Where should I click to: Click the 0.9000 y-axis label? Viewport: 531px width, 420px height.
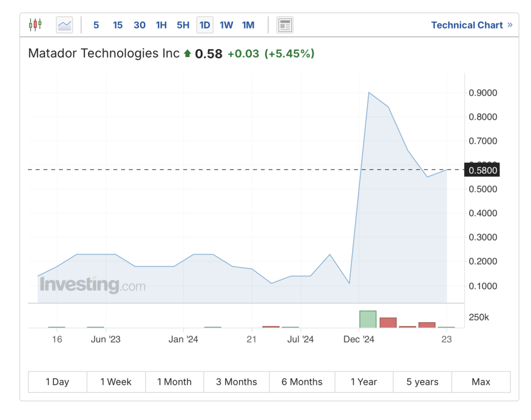coord(483,93)
